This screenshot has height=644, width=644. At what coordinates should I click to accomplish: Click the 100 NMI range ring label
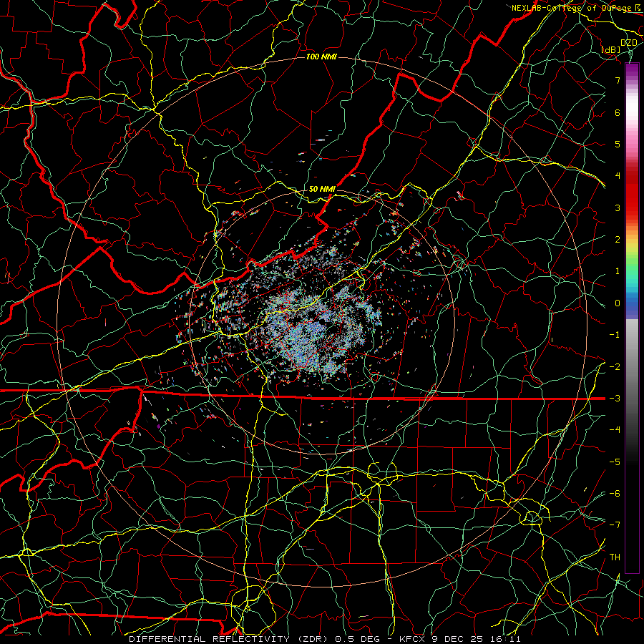[x=321, y=57]
